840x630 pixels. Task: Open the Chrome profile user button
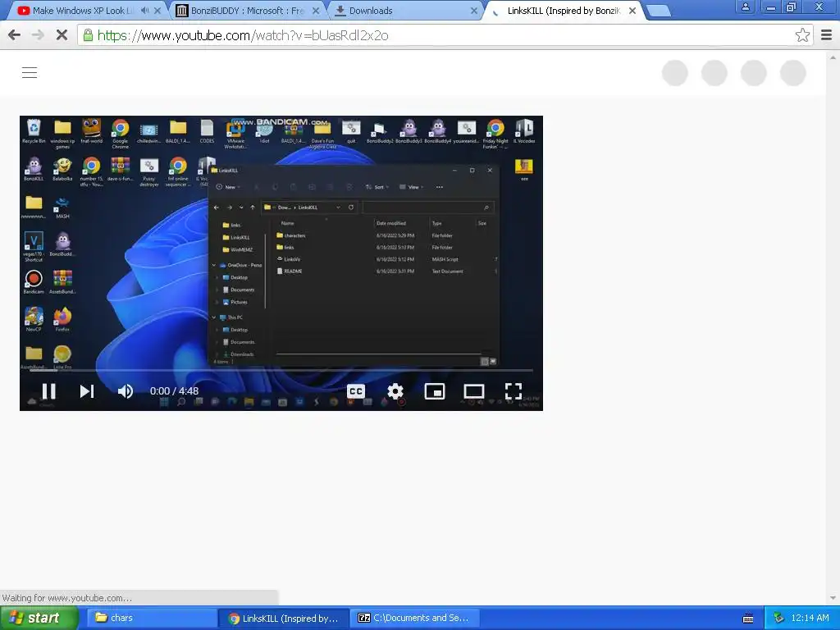pos(745,7)
